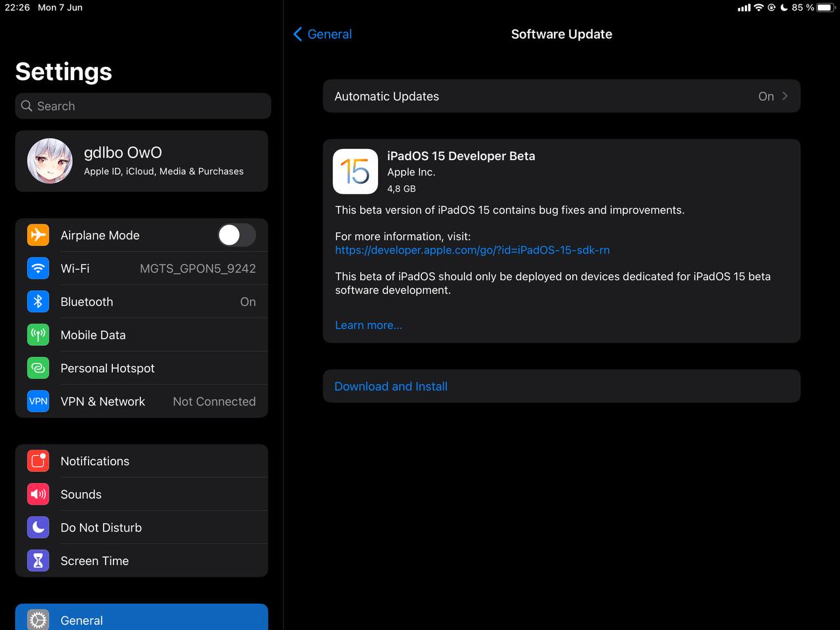Tap the Software Update page title

[562, 34]
